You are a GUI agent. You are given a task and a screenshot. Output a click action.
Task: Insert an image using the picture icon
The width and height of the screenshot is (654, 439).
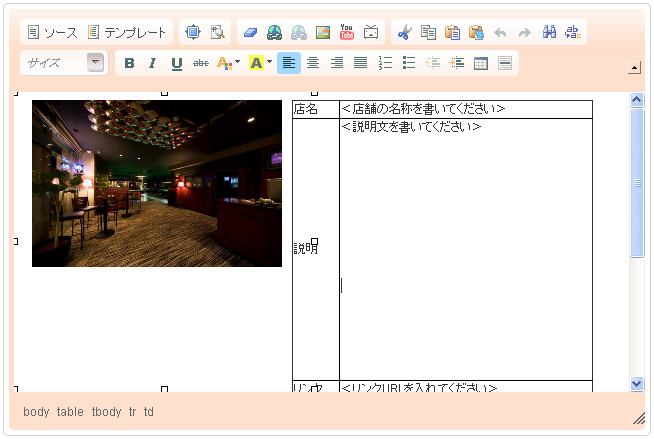click(x=322, y=33)
